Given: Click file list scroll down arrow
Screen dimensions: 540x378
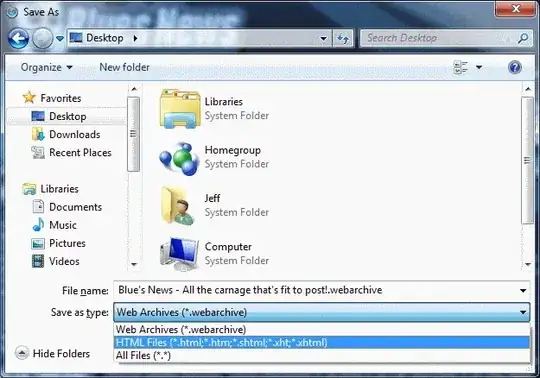Looking at the screenshot, I should pos(528,264).
